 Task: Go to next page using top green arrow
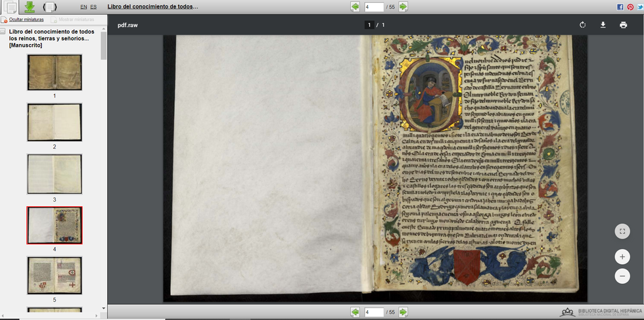403,7
